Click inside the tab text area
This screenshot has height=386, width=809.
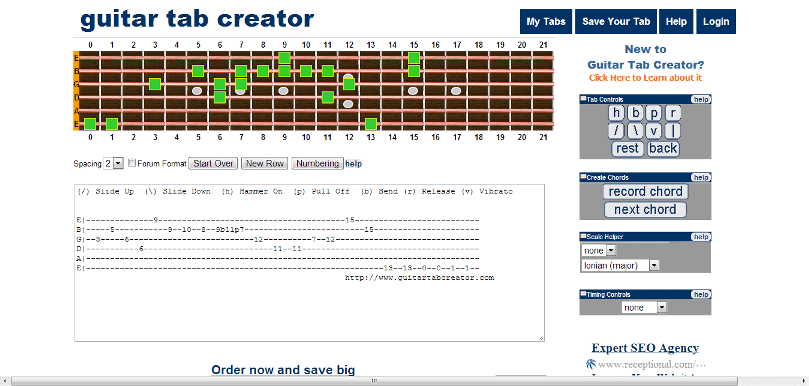(x=309, y=263)
